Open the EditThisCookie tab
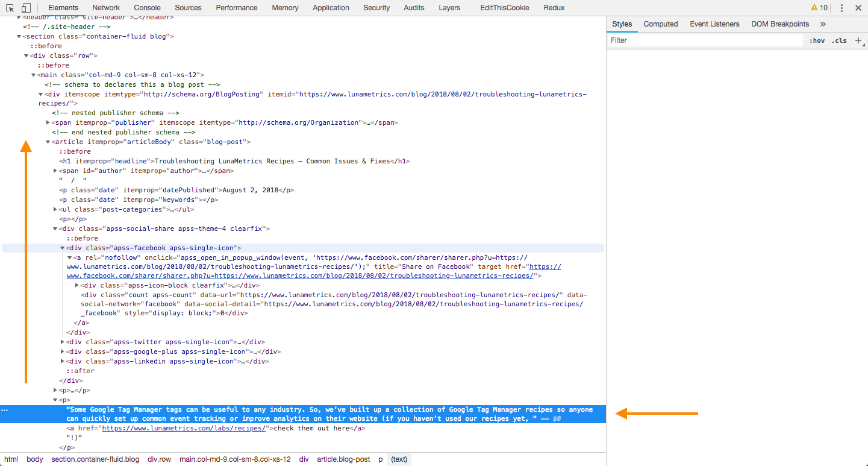The image size is (868, 466). pyautogui.click(x=504, y=8)
